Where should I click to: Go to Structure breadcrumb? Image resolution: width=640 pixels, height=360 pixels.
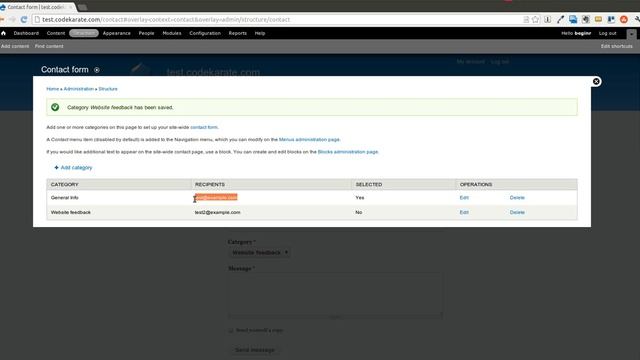point(108,89)
